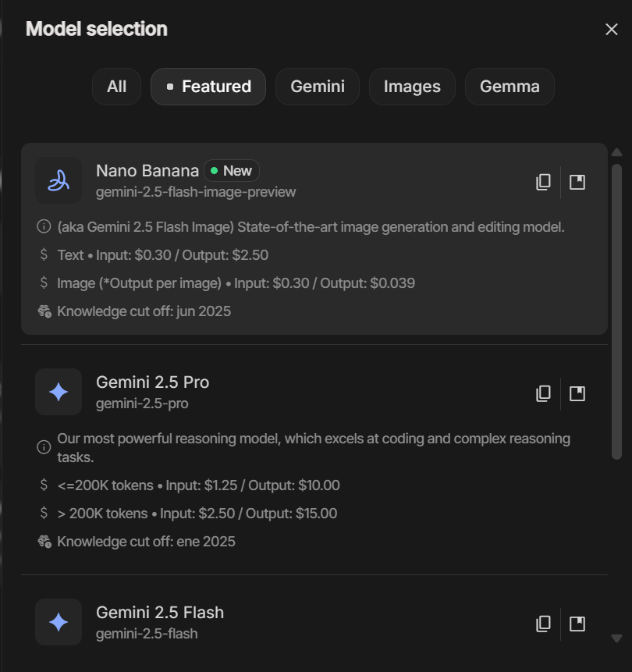Click 'Knowledge cut off: ene 2025' text
Image resolution: width=632 pixels, height=672 pixels.
[x=146, y=542]
